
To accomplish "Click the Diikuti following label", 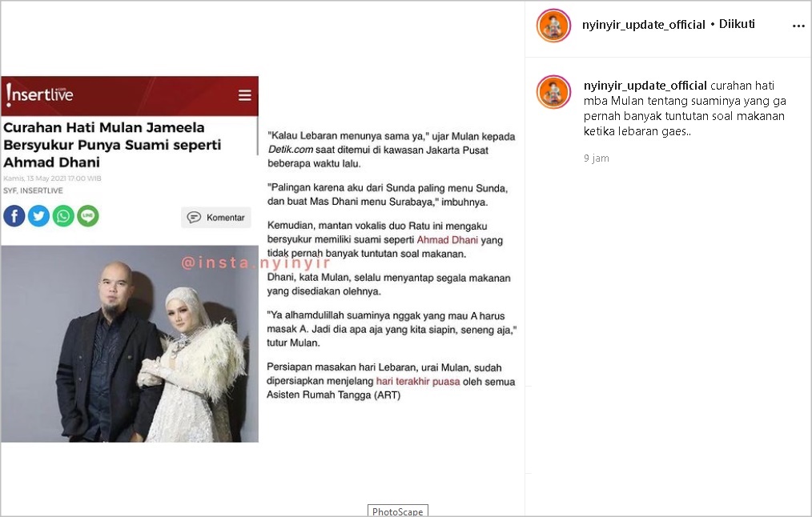I will tap(737, 24).
